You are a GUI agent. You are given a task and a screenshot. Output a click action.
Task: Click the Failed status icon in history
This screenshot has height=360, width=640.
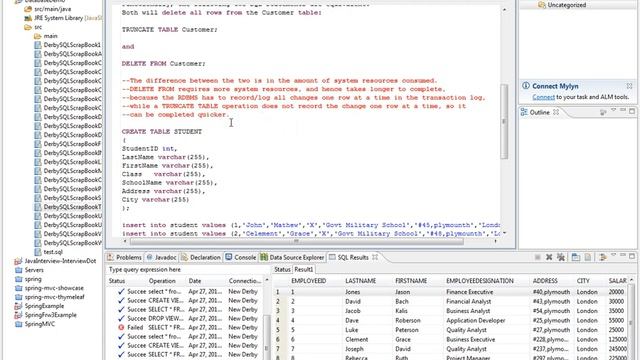click(x=121, y=327)
